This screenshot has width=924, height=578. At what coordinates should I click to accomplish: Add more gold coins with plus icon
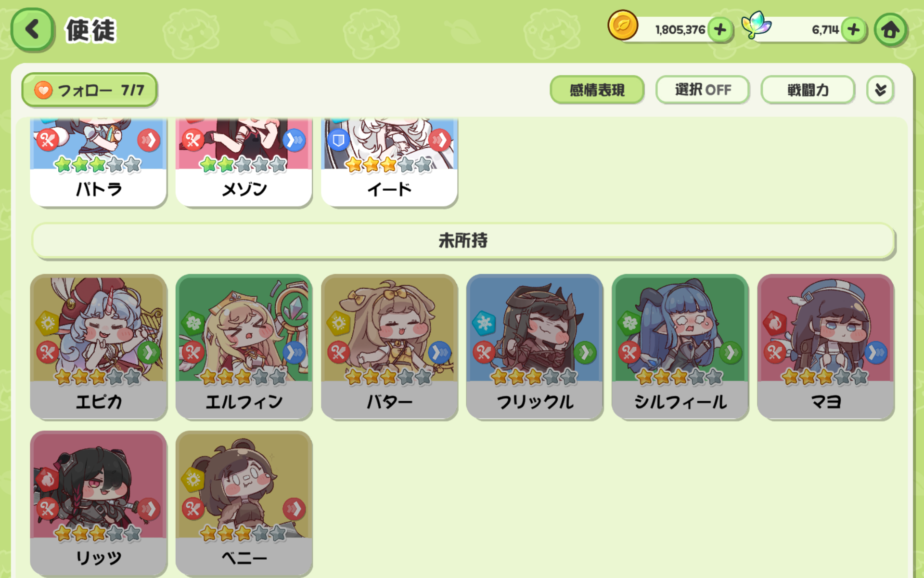point(720,30)
